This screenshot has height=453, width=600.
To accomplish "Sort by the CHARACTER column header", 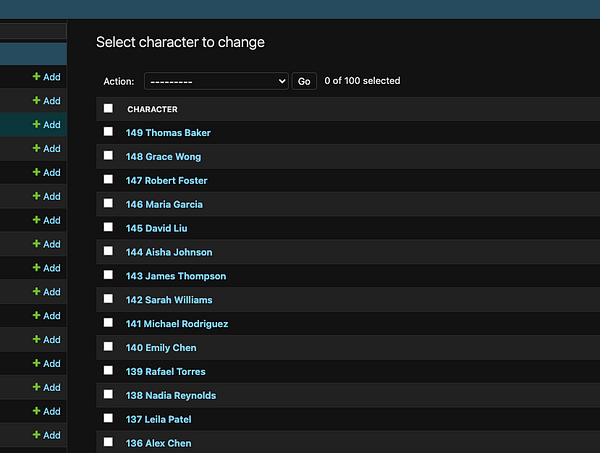I will (152, 109).
